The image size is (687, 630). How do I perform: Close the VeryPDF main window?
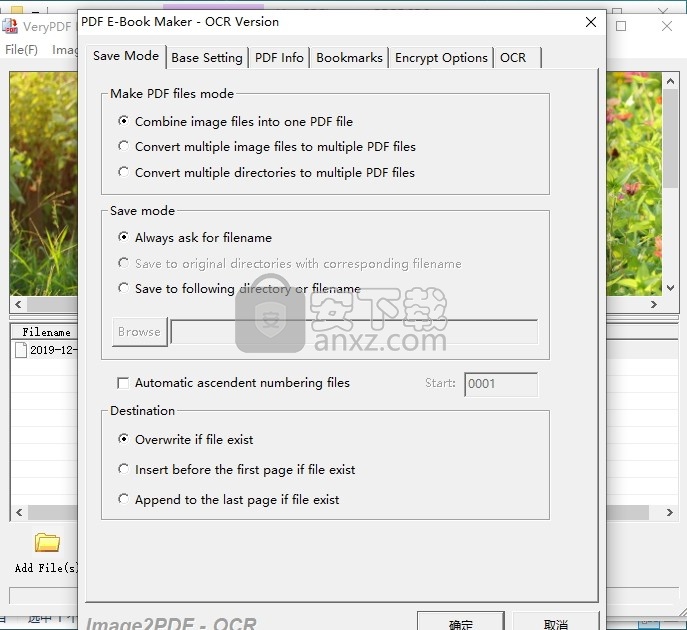click(x=667, y=26)
